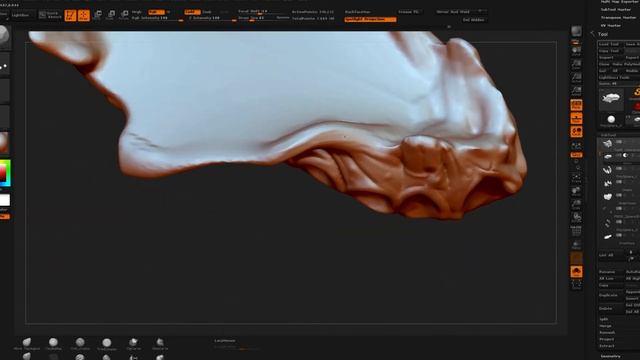Click the white secondary color swatch
Viewport: 640px width, 360px height.
click(x=4, y=200)
